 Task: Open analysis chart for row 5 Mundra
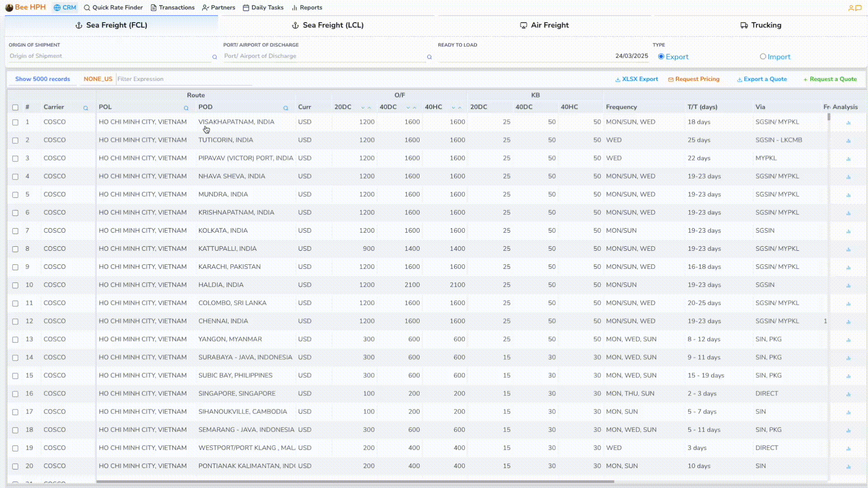[x=849, y=195]
